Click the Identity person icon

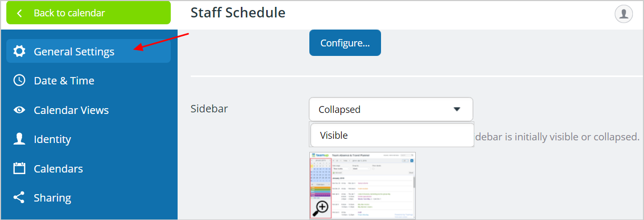coord(19,139)
